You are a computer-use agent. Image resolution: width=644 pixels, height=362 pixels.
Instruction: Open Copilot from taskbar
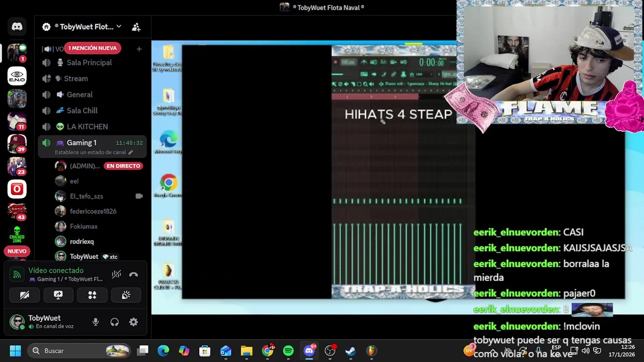pos(184,351)
